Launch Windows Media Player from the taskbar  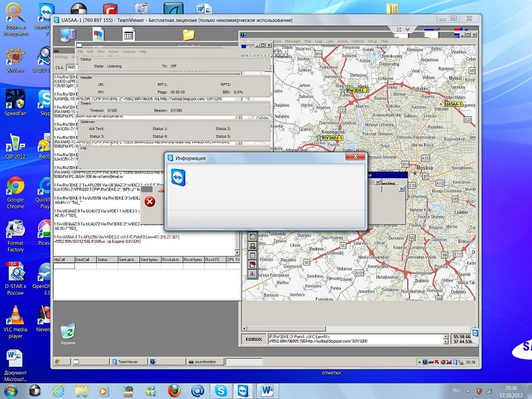[x=104, y=391]
